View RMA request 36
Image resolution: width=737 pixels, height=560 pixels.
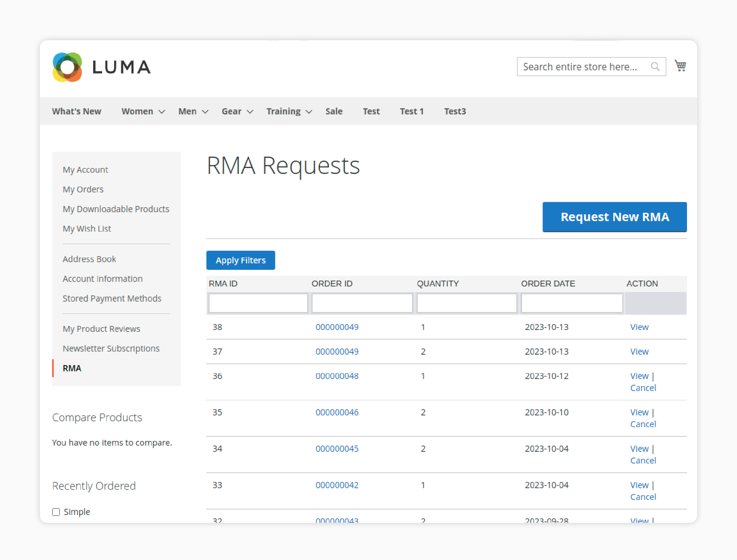point(639,376)
